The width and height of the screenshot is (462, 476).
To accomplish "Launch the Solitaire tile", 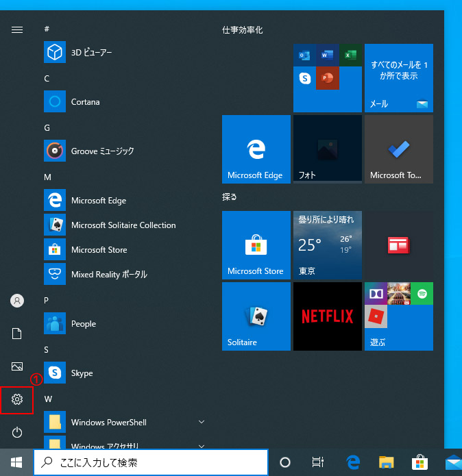I will 256,316.
